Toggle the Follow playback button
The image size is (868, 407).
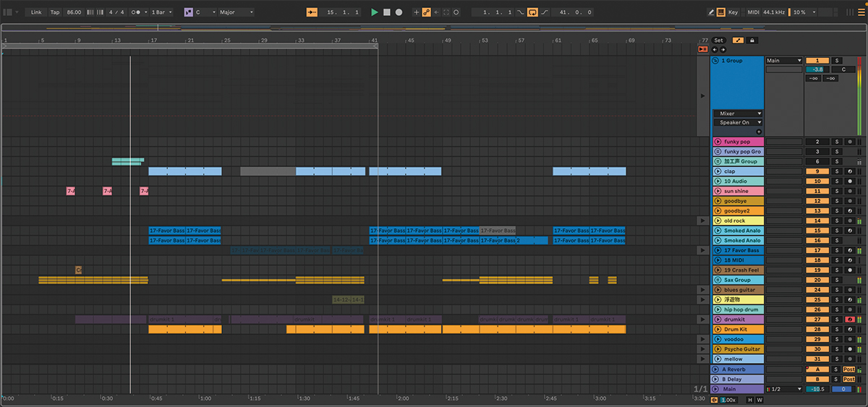(312, 12)
